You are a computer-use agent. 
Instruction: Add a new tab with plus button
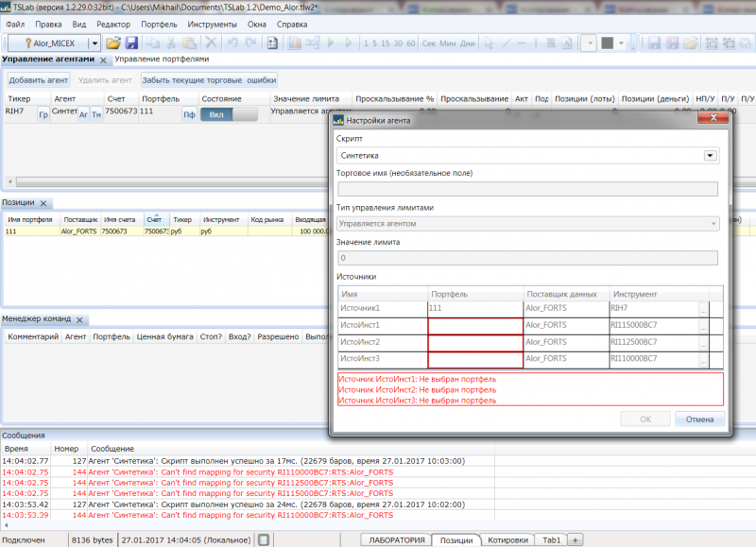(576, 539)
